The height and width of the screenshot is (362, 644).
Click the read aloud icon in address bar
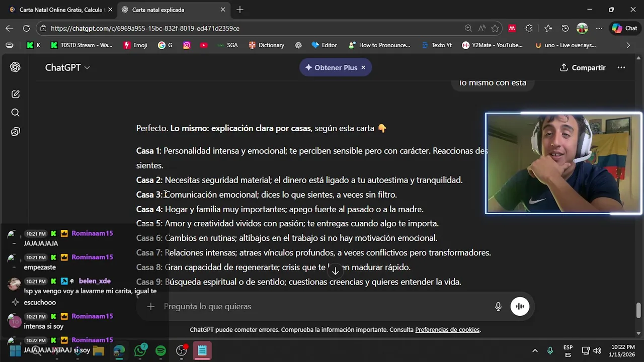pos(482,28)
